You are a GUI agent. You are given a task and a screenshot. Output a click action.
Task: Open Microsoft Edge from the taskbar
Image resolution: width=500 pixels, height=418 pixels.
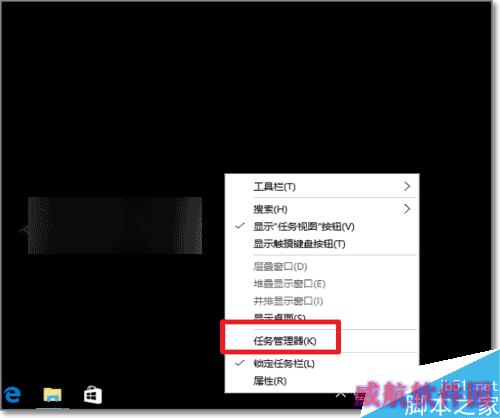pos(12,395)
